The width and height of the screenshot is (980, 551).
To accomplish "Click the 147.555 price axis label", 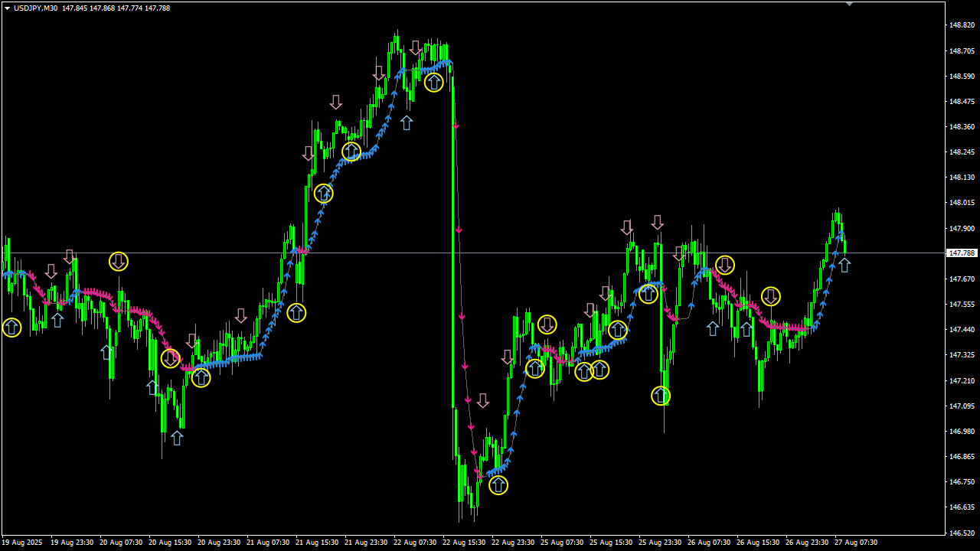I will (961, 305).
